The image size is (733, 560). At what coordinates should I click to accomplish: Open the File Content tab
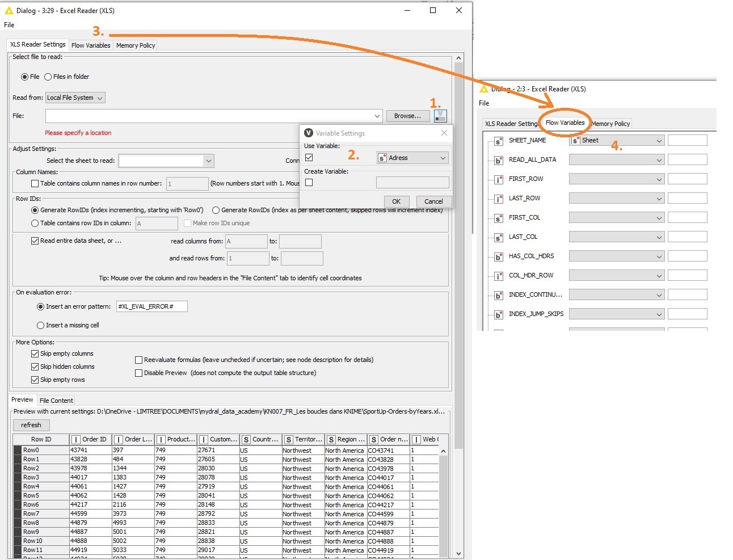coord(56,400)
